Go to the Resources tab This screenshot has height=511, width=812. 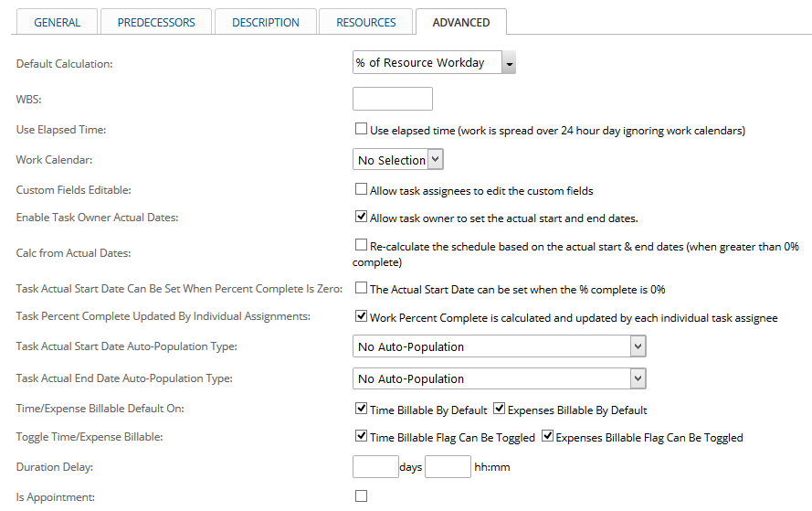[x=365, y=22]
